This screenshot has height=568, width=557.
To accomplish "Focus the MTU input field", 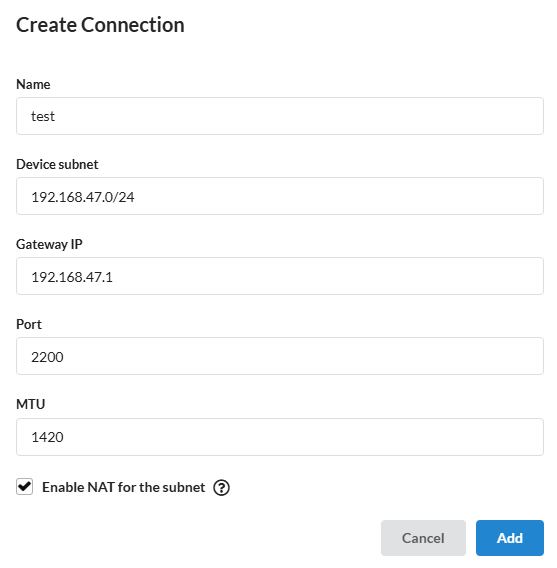I will coord(280,437).
